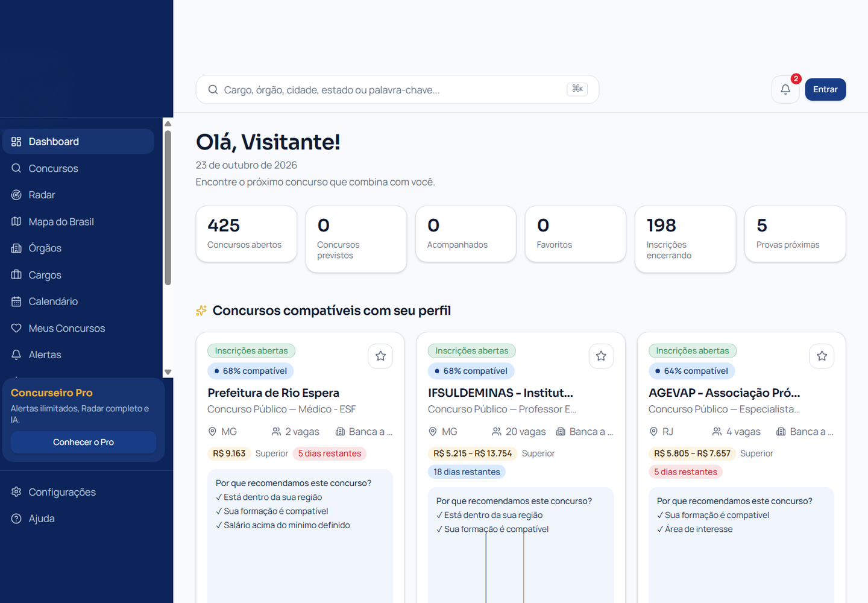The width and height of the screenshot is (868, 603).
Task: Click the R$ 9.163 salary tag
Action: 229,453
